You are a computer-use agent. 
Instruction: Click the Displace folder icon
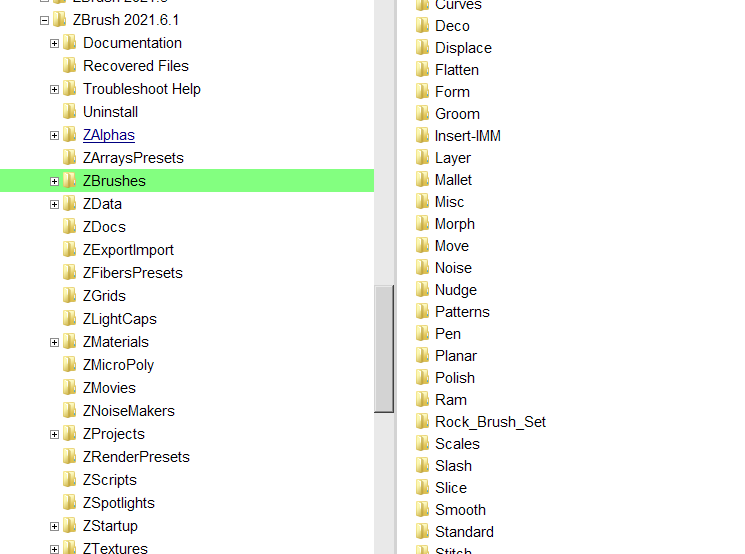point(422,48)
